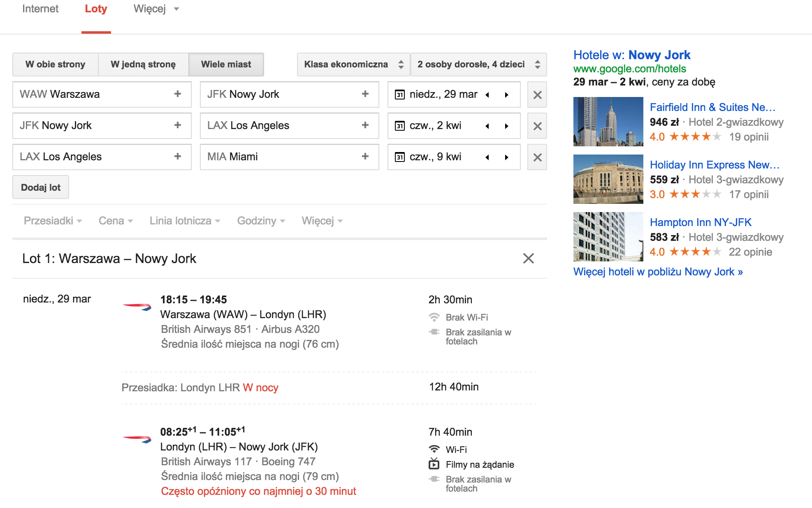Viewport: 812px width, 508px height.
Task: Open 2 osoby dorosłe, 4 dzieci passengers dropdown
Action: pyautogui.click(x=479, y=65)
